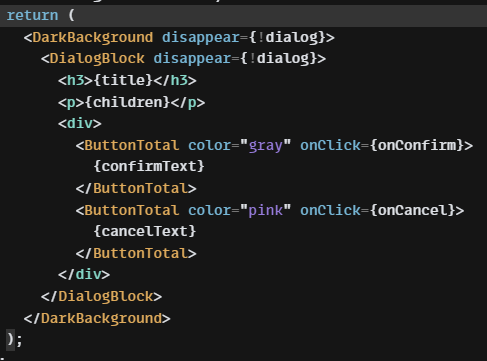Click the onCancel handler reference
487x361 pixels.
point(413,210)
